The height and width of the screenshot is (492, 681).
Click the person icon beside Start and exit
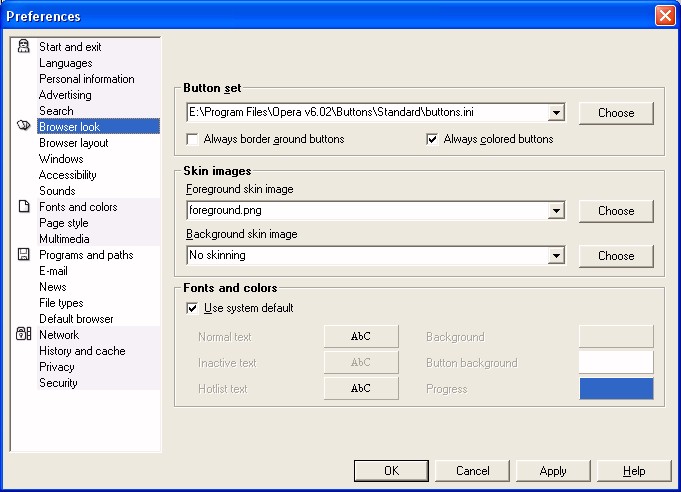(x=23, y=46)
